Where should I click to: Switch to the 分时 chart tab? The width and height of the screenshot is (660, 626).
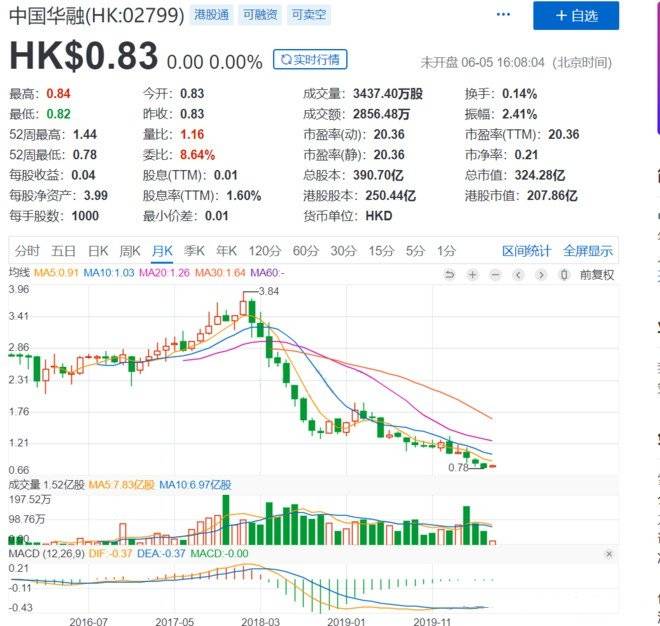27,251
